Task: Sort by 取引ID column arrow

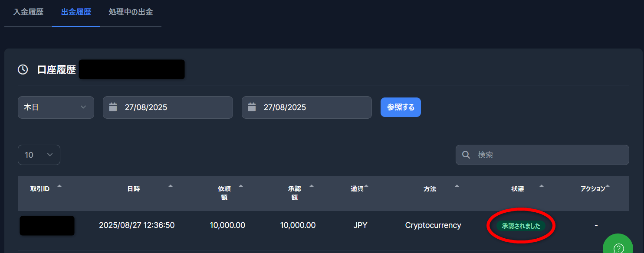Action: [59, 186]
